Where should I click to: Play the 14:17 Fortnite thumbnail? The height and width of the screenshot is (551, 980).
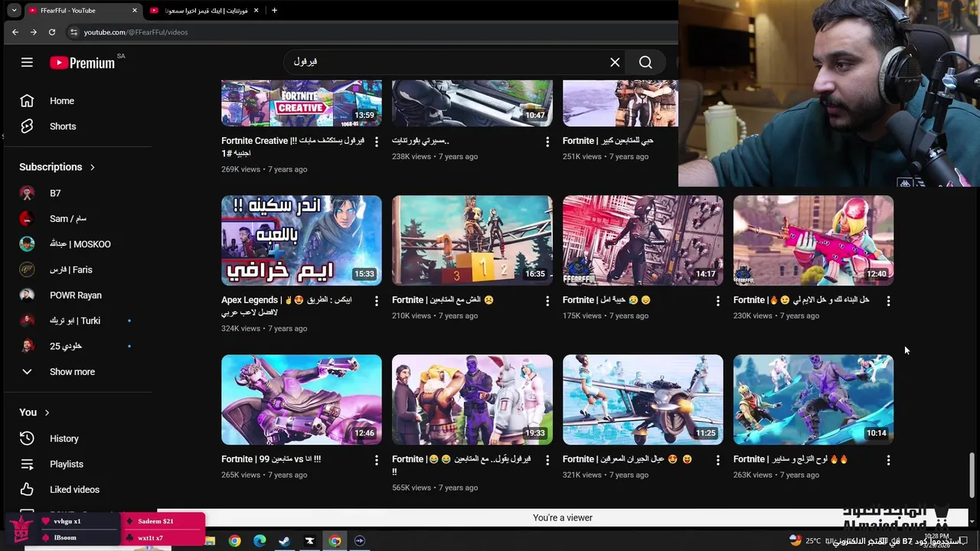pyautogui.click(x=643, y=240)
